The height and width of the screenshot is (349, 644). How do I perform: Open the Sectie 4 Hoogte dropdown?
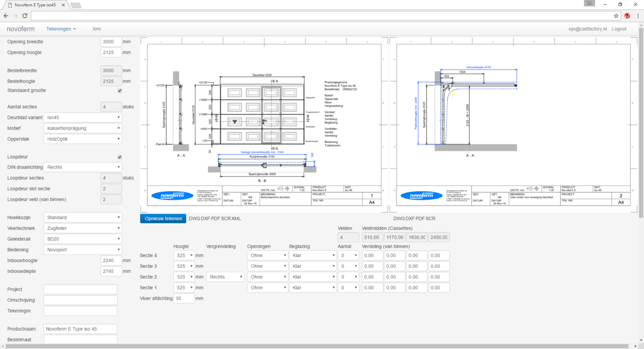coord(184,256)
